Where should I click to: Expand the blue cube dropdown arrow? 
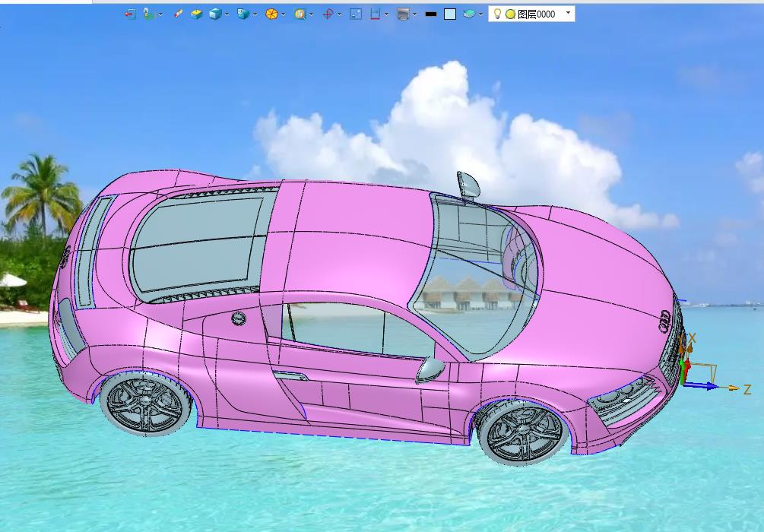coord(227,14)
